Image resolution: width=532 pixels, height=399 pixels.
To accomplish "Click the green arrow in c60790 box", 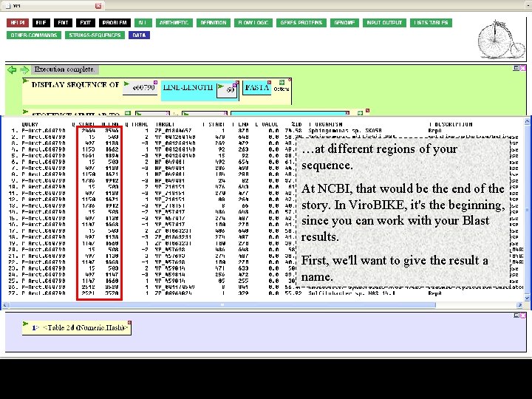I will (x=126, y=83).
